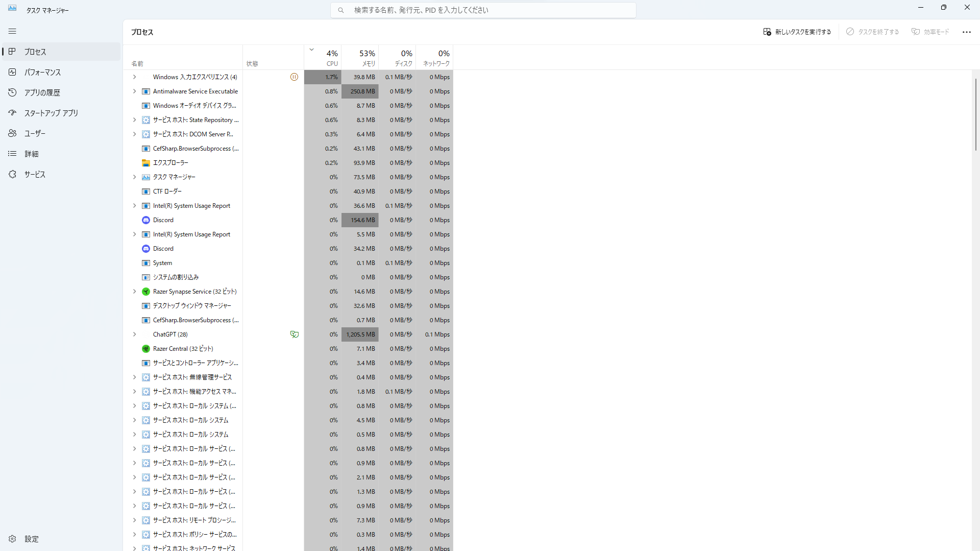This screenshot has height=551, width=980.
Task: Click the gear icon for サービス ホスト: DCOM Server
Action: click(146, 134)
